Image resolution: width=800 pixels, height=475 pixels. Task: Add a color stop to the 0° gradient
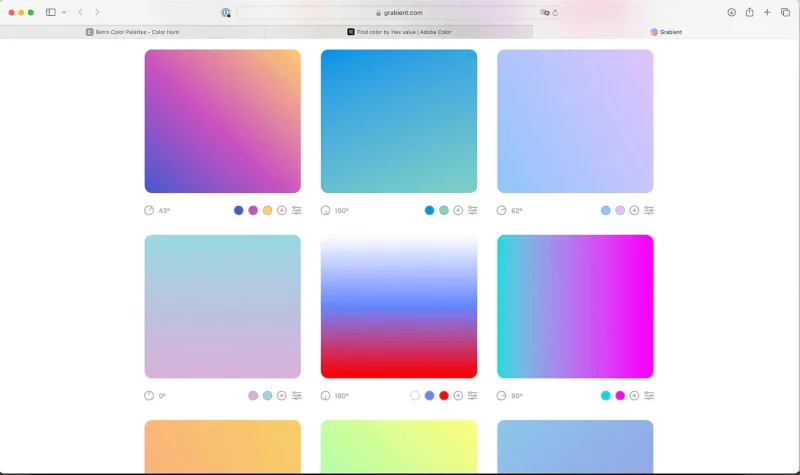point(282,395)
